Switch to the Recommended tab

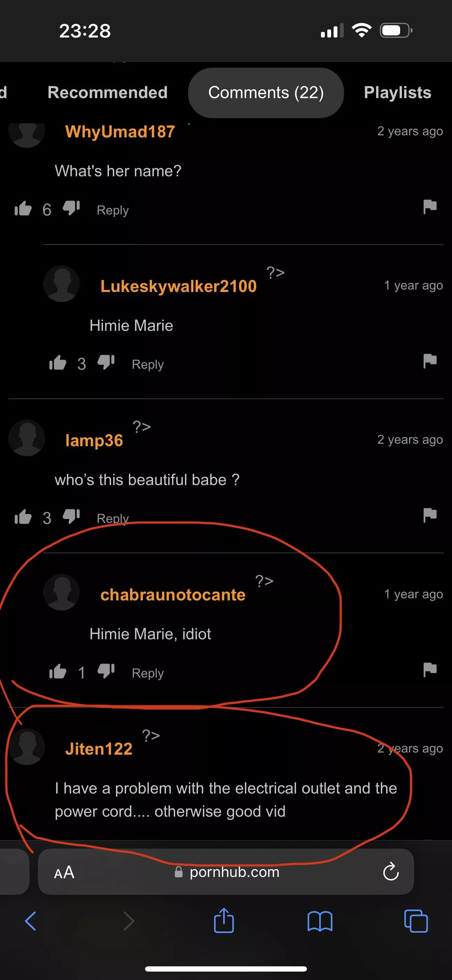tap(108, 93)
